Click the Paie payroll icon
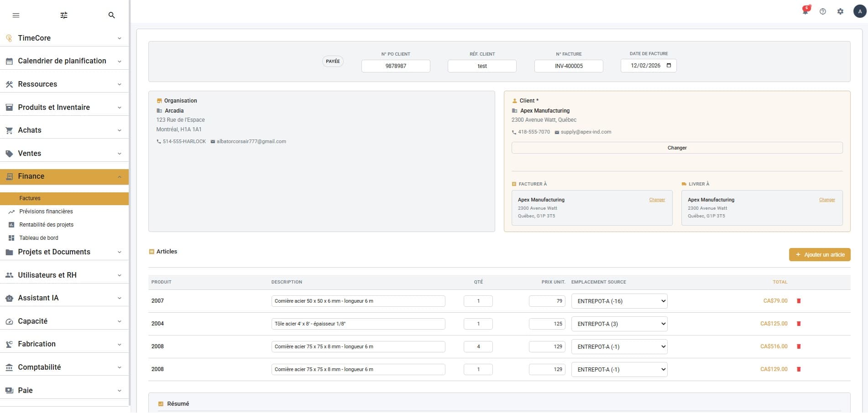The width and height of the screenshot is (868, 413). 9,391
